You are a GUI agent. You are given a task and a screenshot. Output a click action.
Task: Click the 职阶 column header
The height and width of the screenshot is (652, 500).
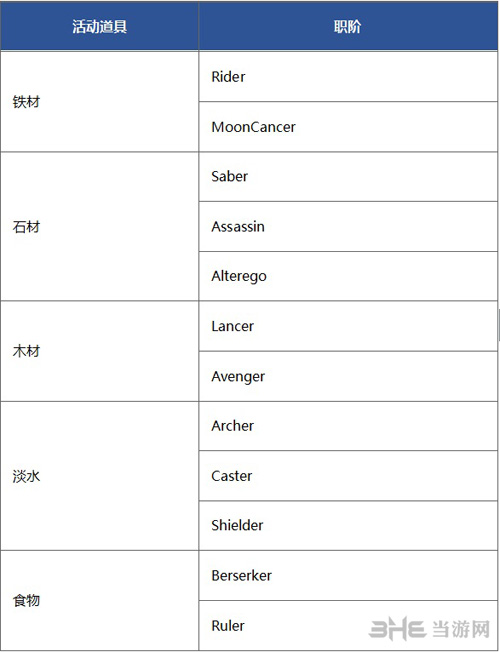[x=348, y=26]
